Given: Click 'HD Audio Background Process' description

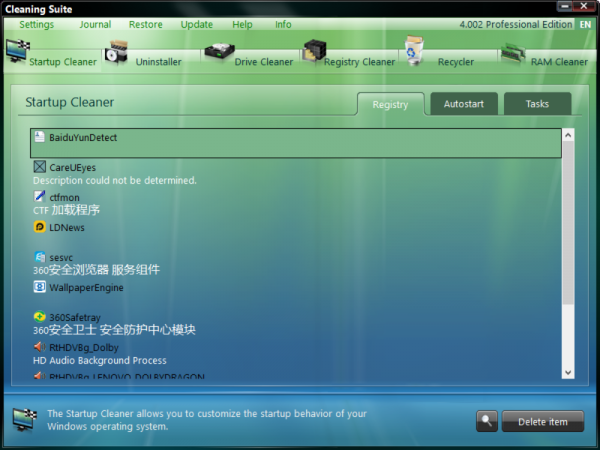Looking at the screenshot, I should (99, 360).
